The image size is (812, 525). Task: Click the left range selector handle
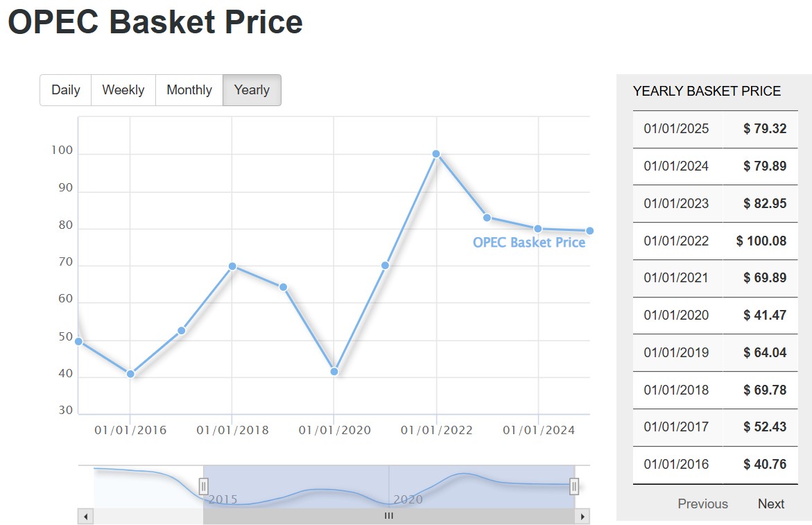(204, 486)
